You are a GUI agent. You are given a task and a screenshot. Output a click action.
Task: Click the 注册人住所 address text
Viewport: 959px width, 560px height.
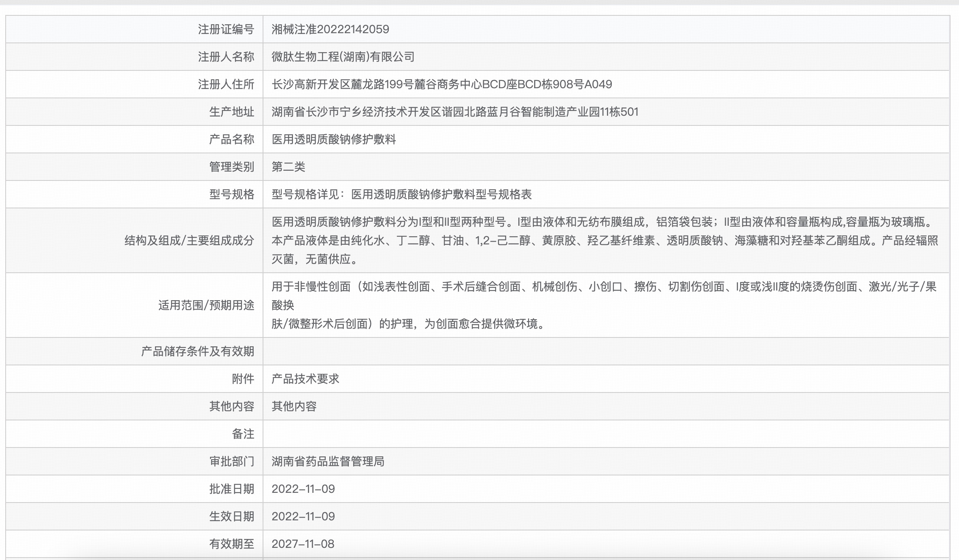point(441,85)
